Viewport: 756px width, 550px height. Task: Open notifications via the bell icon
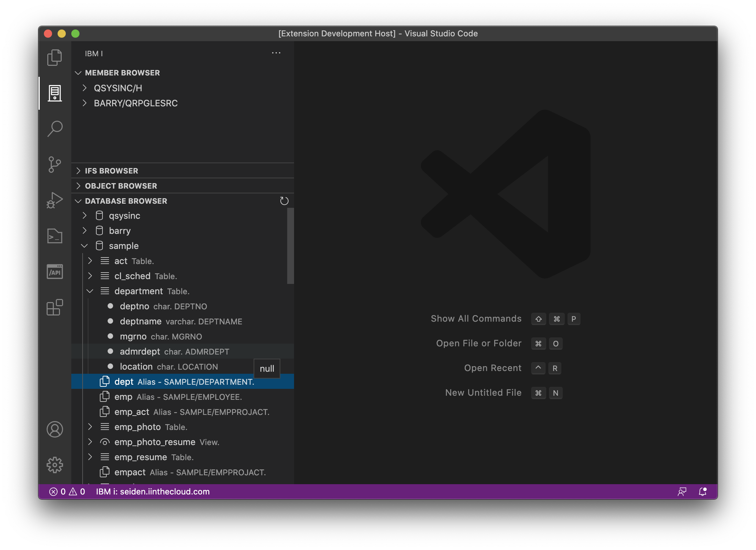(702, 492)
